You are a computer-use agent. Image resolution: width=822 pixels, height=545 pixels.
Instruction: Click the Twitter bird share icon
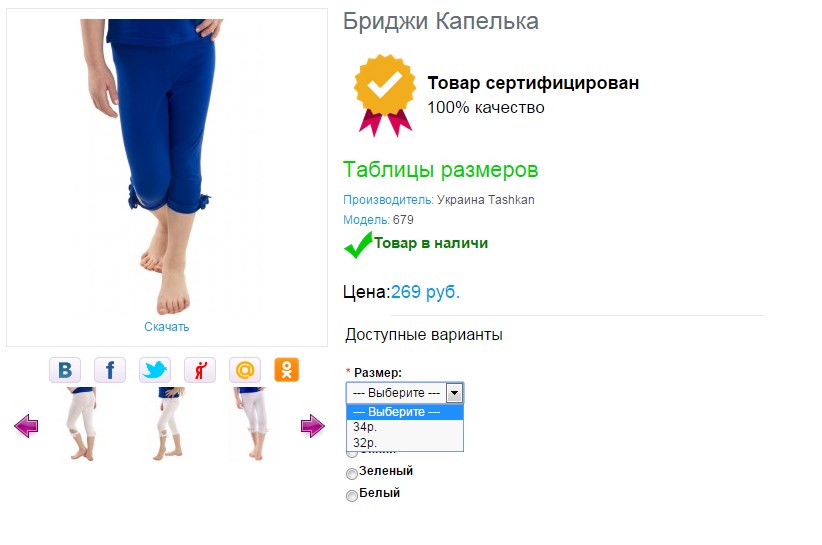coord(155,370)
